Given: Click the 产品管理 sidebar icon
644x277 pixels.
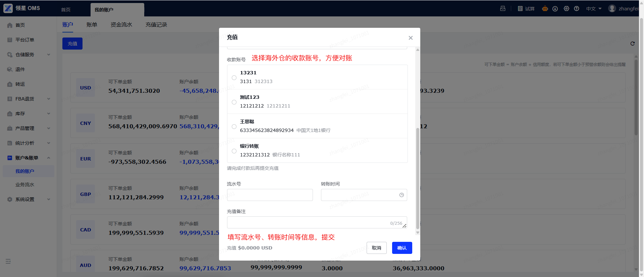Looking at the screenshot, I should (10, 128).
